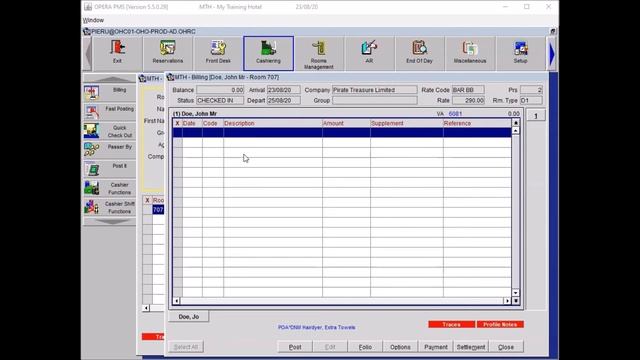Click the Balance field
Image resolution: width=640 pixels, height=360 pixels.
point(220,90)
